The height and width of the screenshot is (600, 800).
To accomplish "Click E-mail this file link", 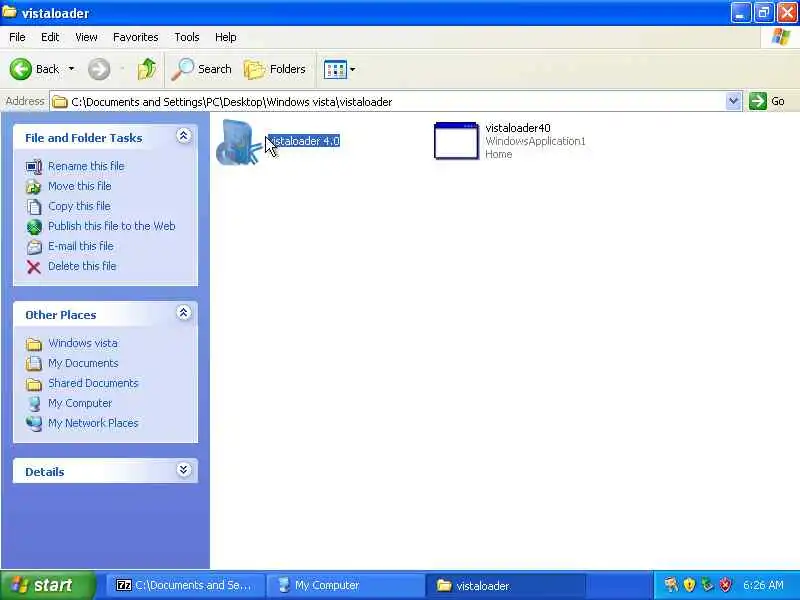I will (81, 246).
